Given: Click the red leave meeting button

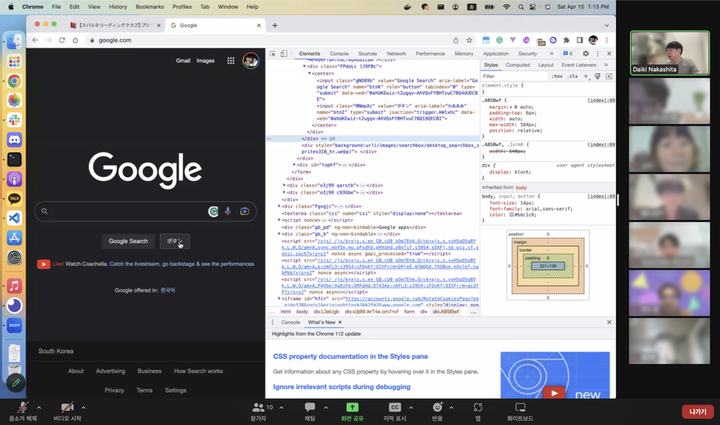Looking at the screenshot, I should pos(698,412).
